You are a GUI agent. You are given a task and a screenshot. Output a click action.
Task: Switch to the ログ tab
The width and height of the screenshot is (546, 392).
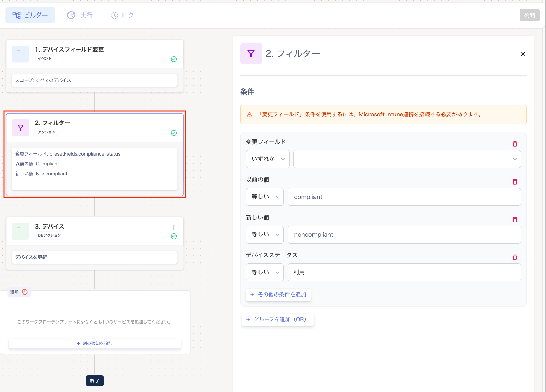point(123,15)
